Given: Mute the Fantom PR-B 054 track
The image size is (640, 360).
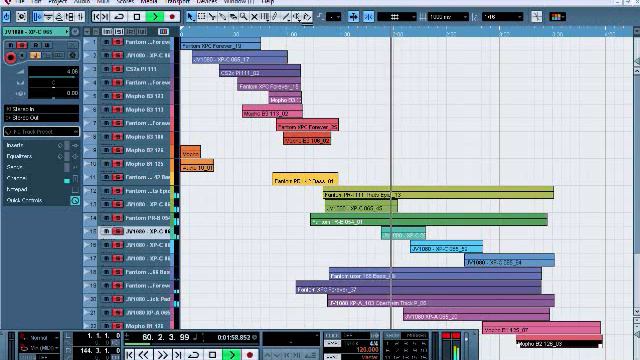Looking at the screenshot, I should (x=107, y=218).
